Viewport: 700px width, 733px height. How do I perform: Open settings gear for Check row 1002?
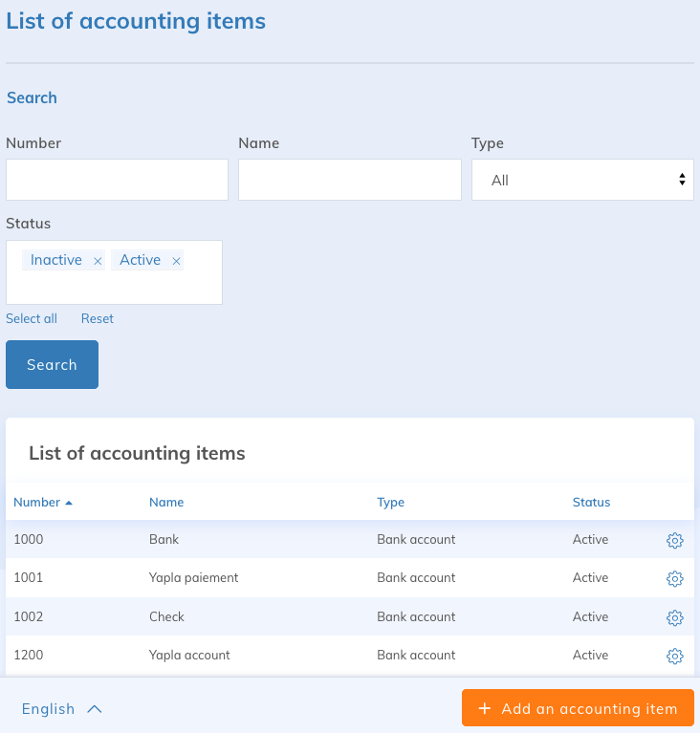(674, 617)
